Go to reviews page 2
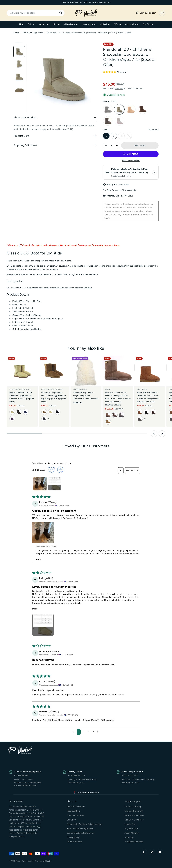 pyautogui.click(x=84, y=732)
